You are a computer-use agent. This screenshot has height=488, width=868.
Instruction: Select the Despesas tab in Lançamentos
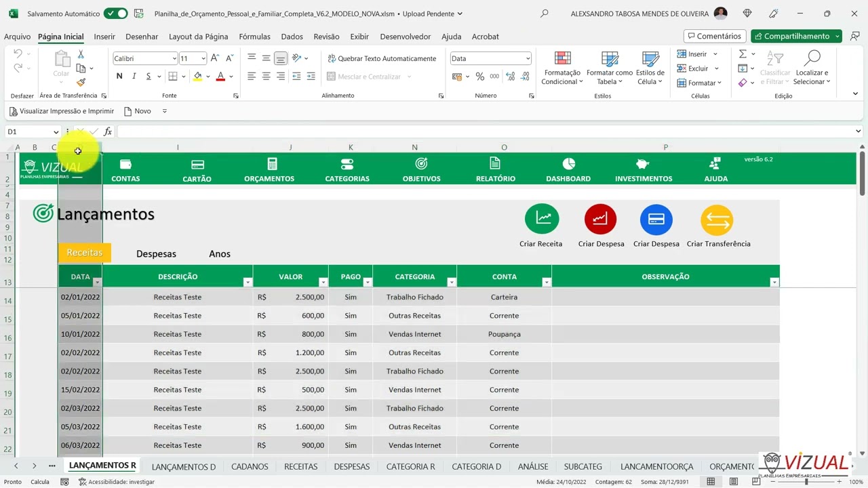[156, 253]
